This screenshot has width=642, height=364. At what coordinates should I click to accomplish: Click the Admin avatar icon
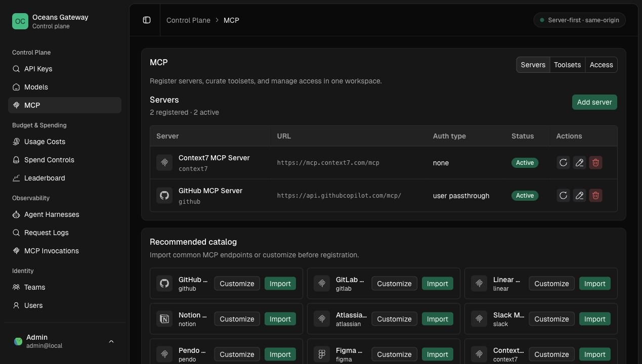(x=18, y=342)
